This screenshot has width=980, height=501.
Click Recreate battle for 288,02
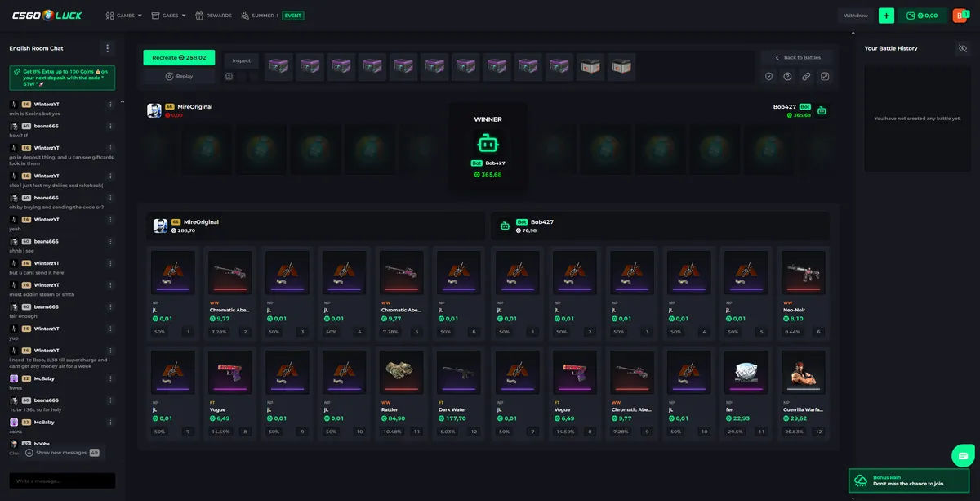[179, 58]
